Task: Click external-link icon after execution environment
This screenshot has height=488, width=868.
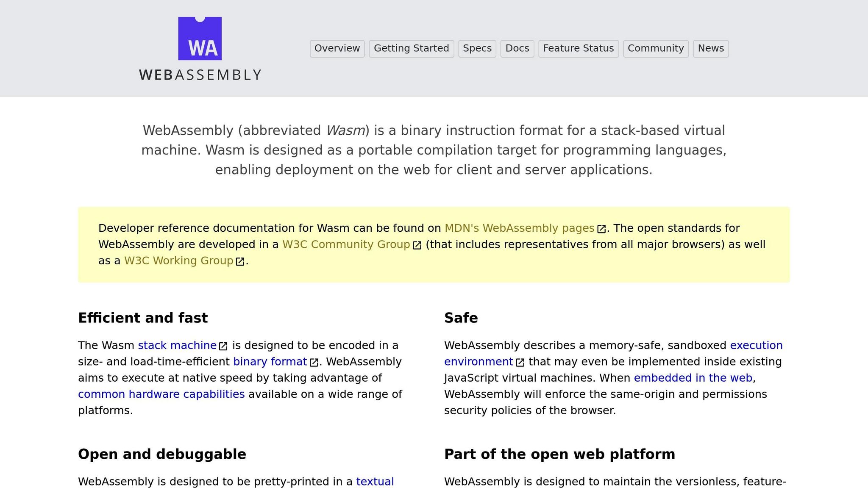Action: tap(520, 362)
